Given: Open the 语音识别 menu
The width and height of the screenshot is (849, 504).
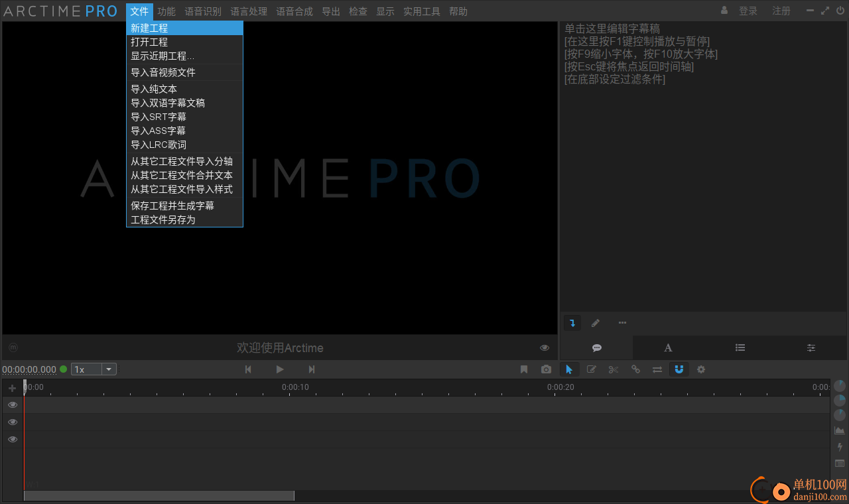Looking at the screenshot, I should click(203, 11).
